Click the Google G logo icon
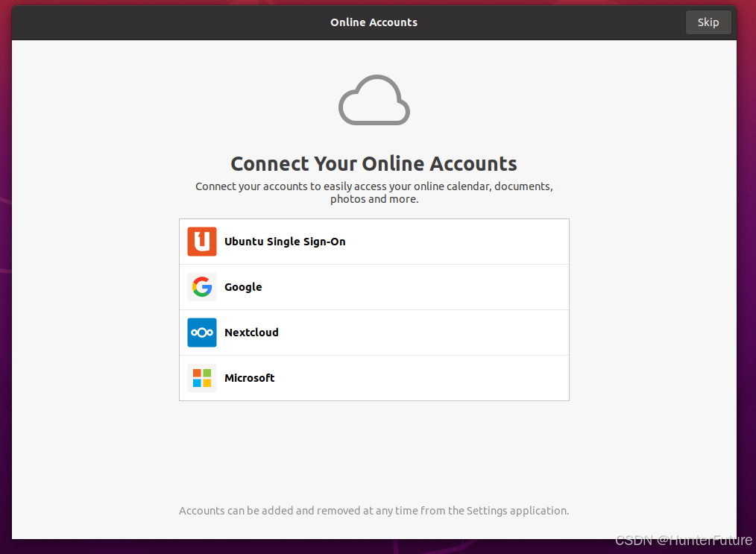756x554 pixels. click(201, 287)
